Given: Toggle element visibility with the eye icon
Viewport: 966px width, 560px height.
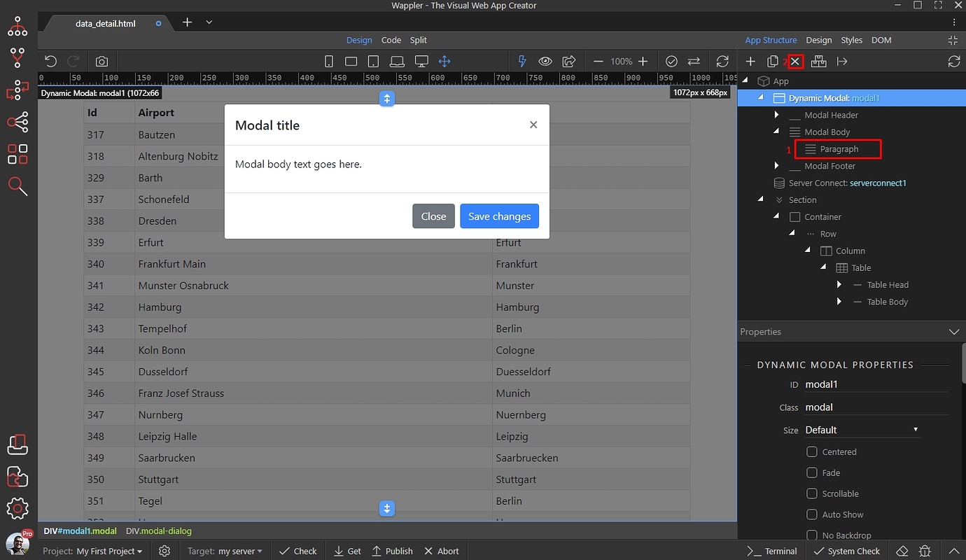Looking at the screenshot, I should 545,61.
